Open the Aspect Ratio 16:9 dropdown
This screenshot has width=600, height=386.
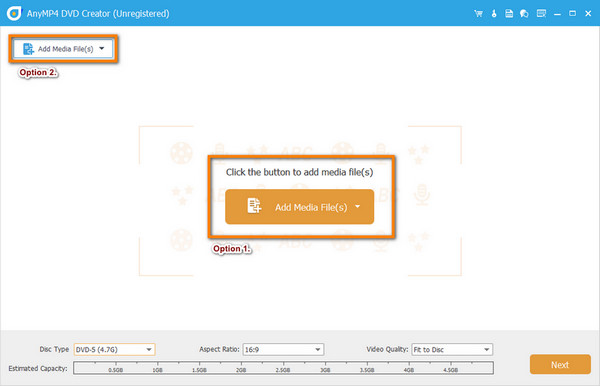(x=283, y=349)
